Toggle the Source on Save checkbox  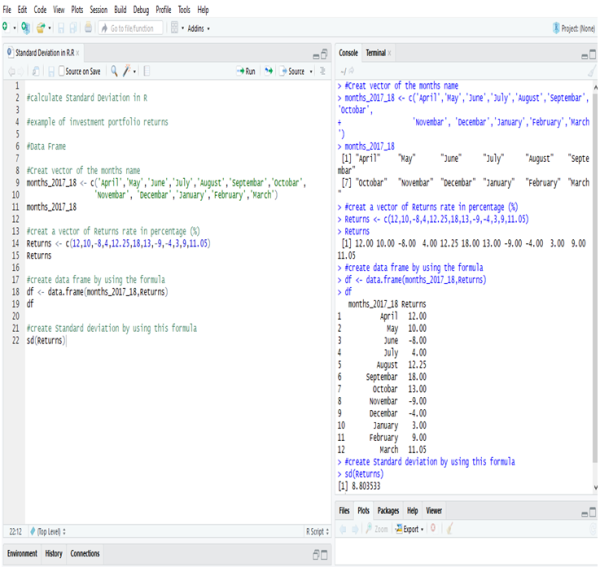[62, 71]
